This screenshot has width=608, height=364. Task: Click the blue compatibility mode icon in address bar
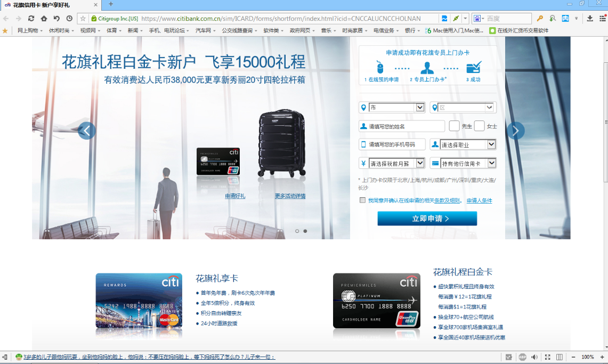(x=444, y=19)
